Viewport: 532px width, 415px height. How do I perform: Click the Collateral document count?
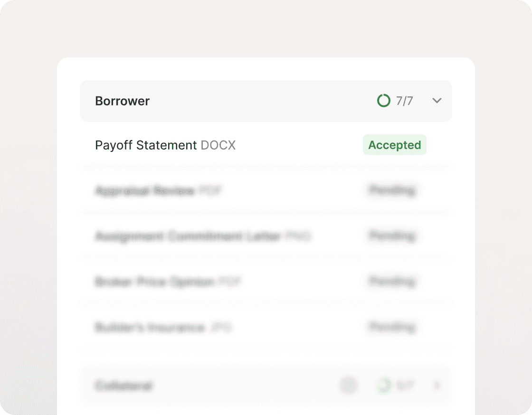[x=405, y=386]
